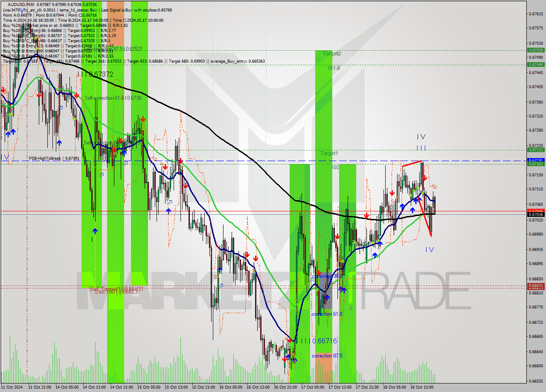Click the 0.67360 price axis label

pos(536,102)
